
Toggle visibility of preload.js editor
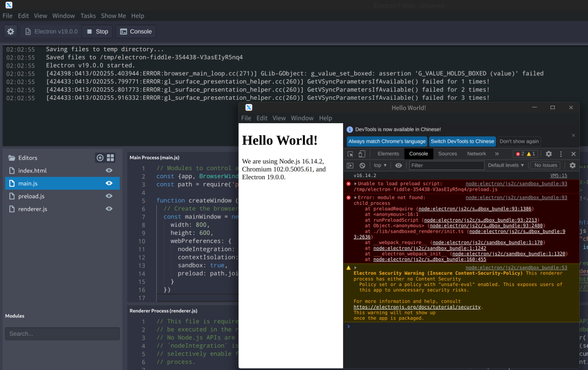[109, 196]
